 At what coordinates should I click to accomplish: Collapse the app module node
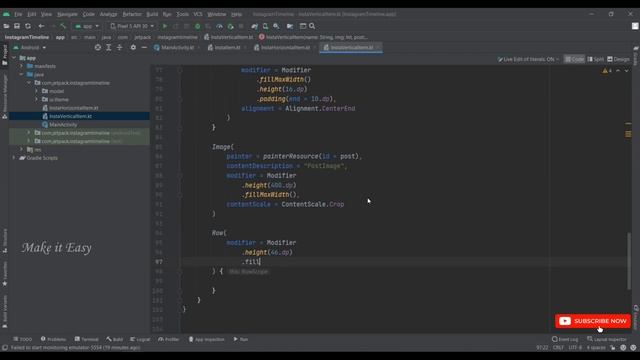14,58
